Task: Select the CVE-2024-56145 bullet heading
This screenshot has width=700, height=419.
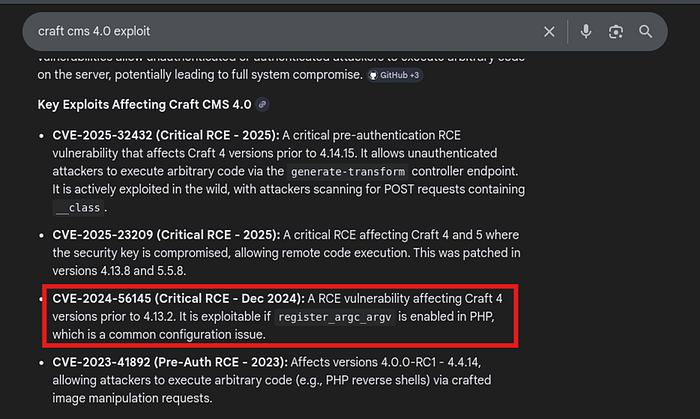Action: tap(179, 299)
